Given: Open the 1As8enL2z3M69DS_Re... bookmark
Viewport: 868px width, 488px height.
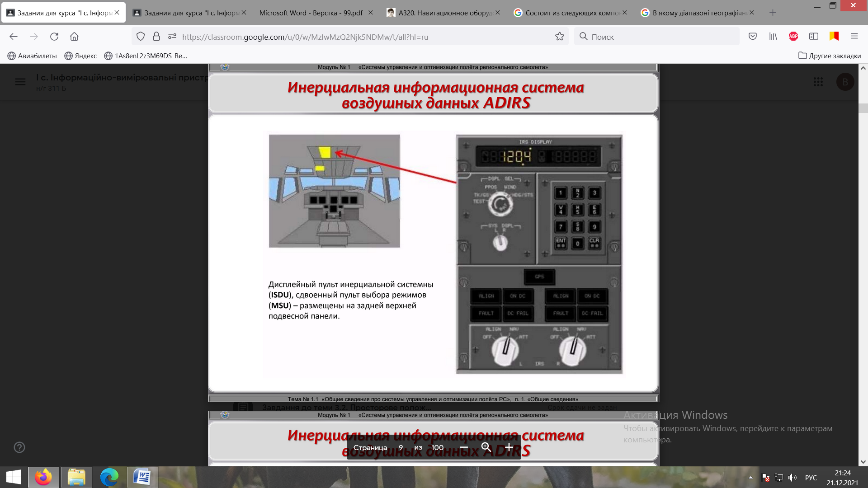Looking at the screenshot, I should (x=146, y=56).
